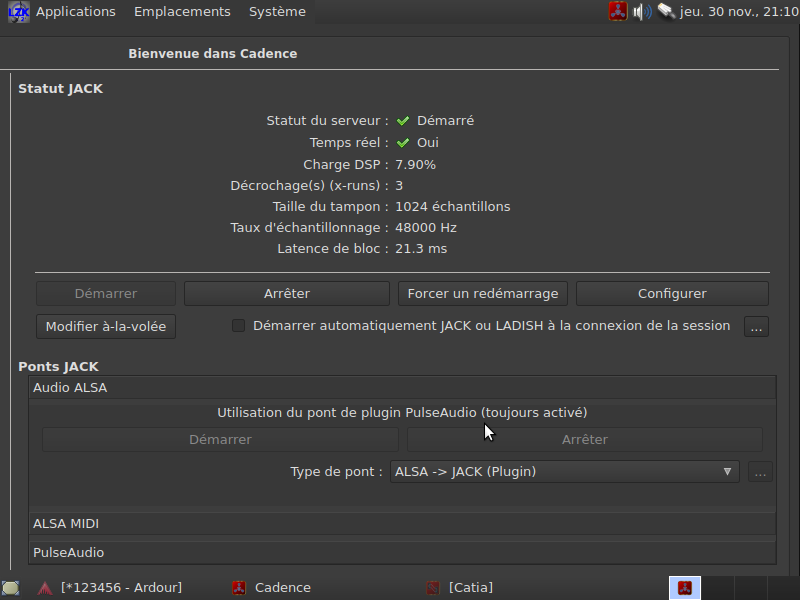This screenshot has width=800, height=600.
Task: Open the distribution logo menu icon
Action: coord(18,12)
